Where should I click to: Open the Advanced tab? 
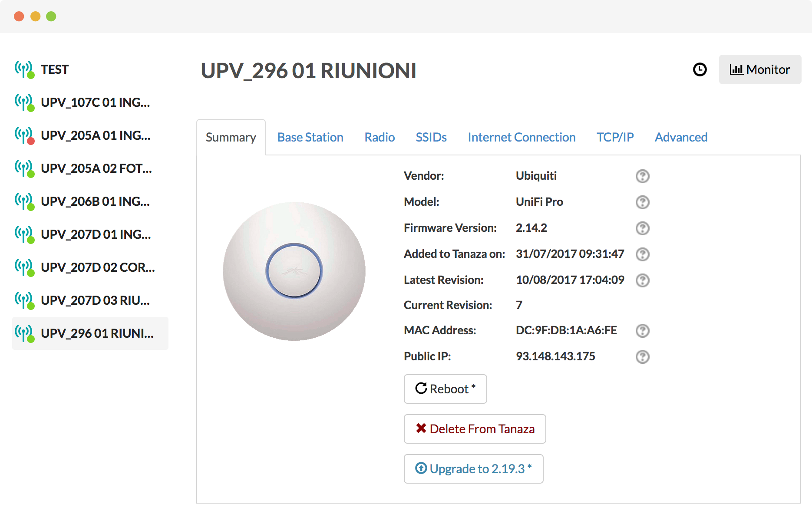click(681, 137)
